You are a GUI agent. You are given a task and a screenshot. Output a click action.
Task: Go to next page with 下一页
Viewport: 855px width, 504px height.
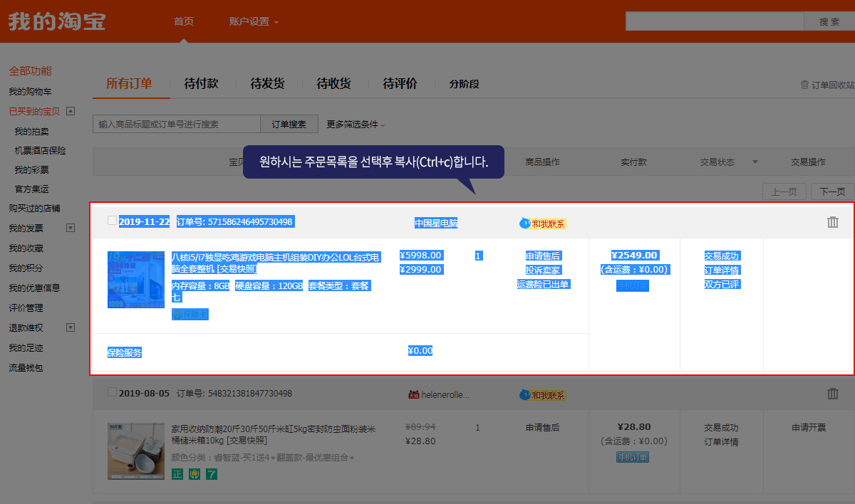(x=832, y=191)
